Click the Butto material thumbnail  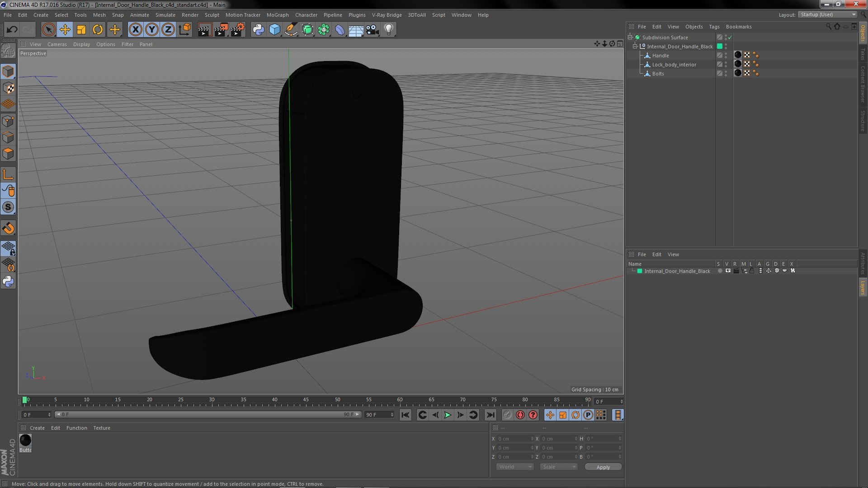pyautogui.click(x=25, y=440)
